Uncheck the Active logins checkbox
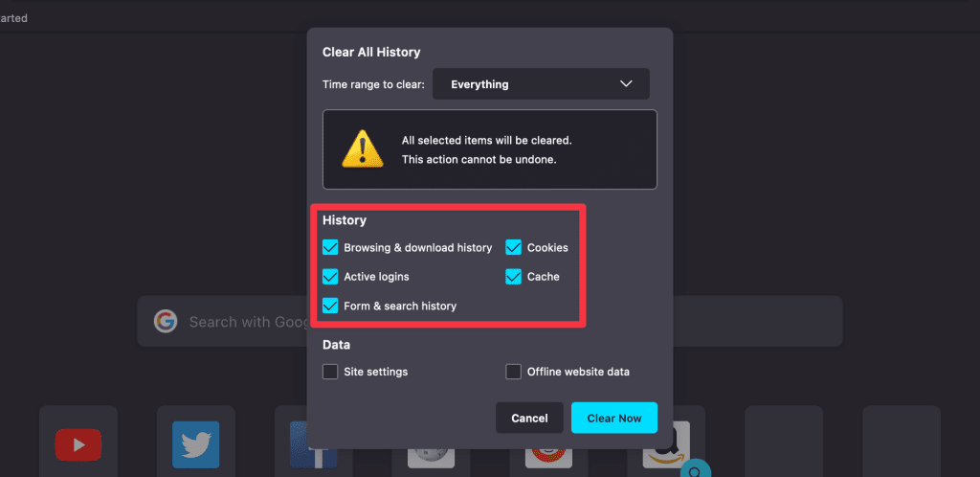This screenshot has height=477, width=980. point(330,276)
